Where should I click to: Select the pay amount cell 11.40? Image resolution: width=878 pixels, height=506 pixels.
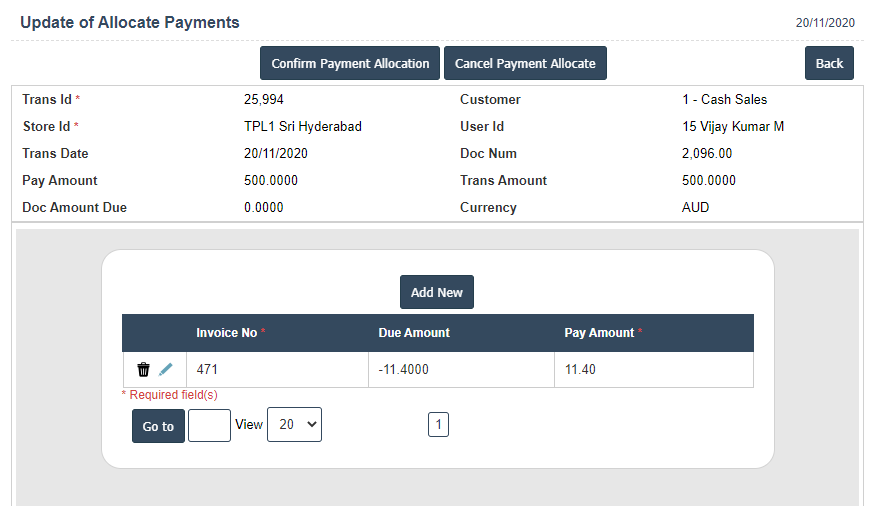[x=580, y=370]
